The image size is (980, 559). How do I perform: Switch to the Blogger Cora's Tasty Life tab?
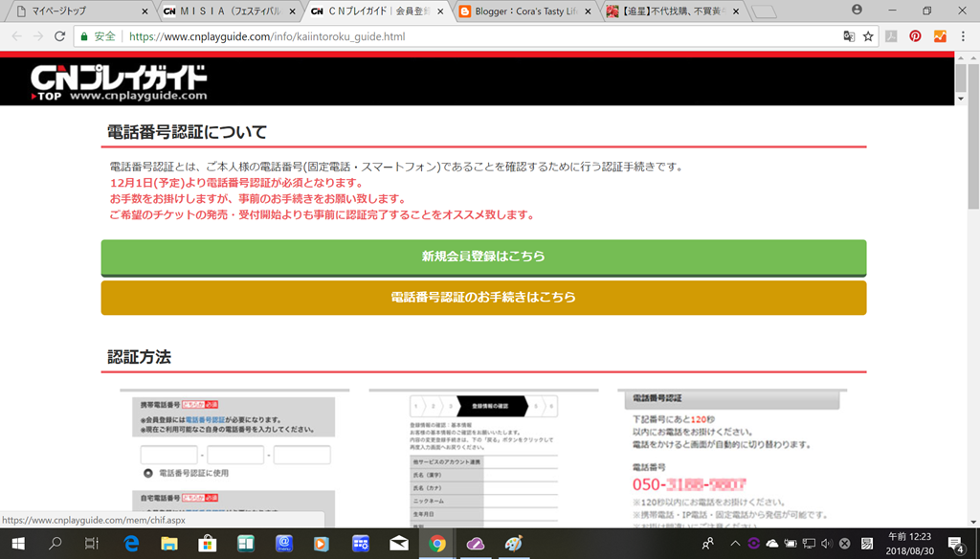(x=523, y=11)
